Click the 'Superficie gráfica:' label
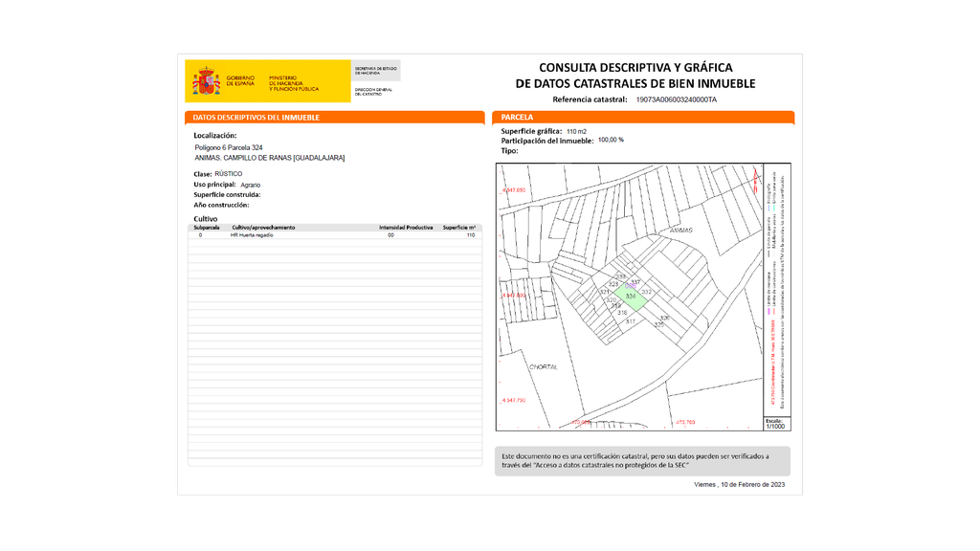Viewport: 980px width, 551px height. [x=531, y=131]
